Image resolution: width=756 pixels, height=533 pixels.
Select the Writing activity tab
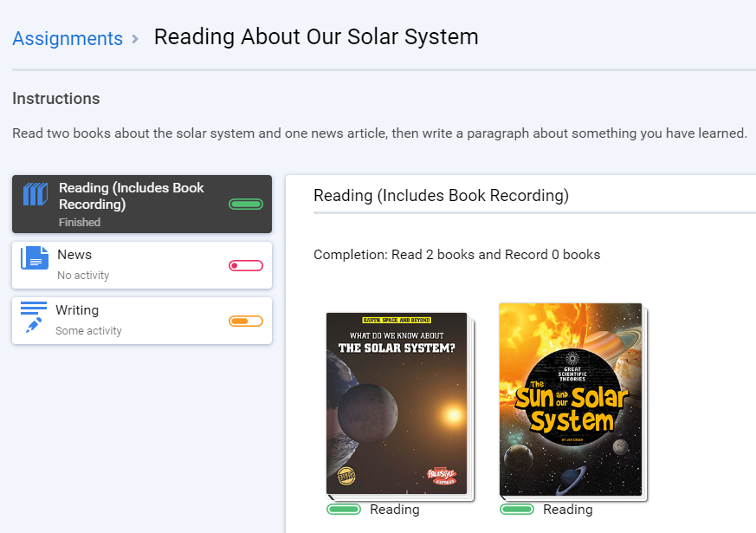point(142,321)
